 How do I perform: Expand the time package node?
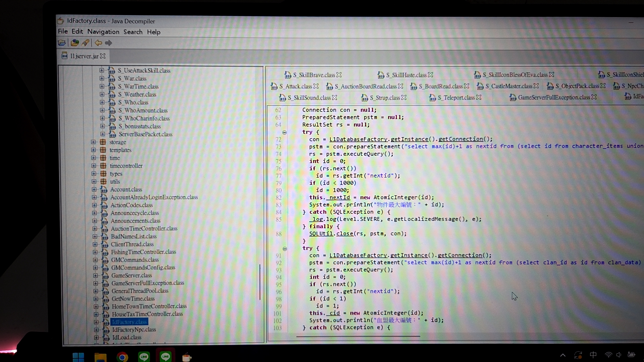[x=94, y=158]
